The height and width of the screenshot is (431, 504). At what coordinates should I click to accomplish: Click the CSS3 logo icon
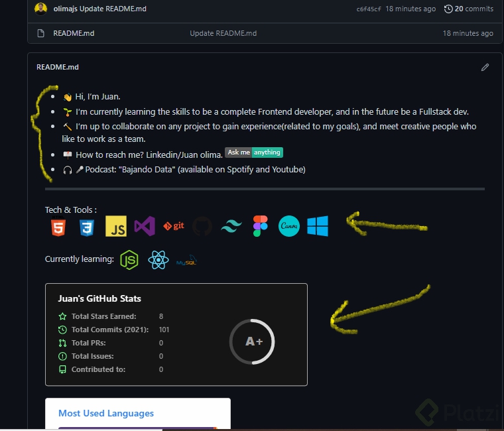tap(87, 227)
